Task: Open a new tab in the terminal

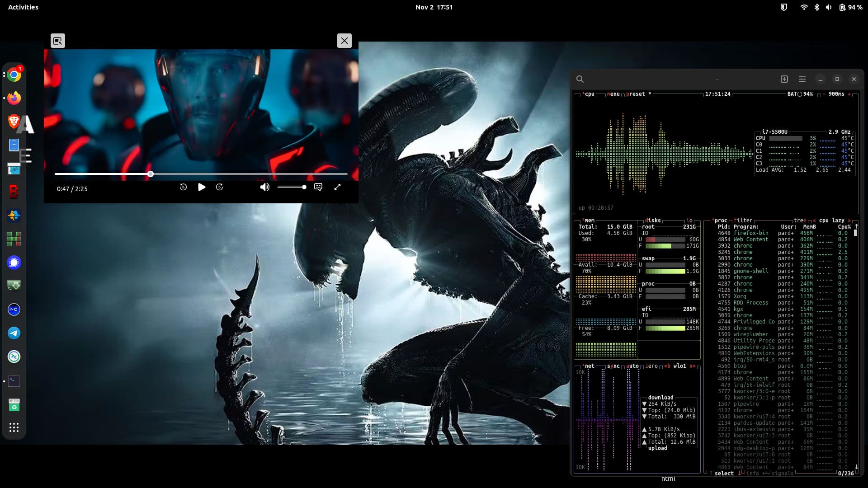Action: [784, 79]
